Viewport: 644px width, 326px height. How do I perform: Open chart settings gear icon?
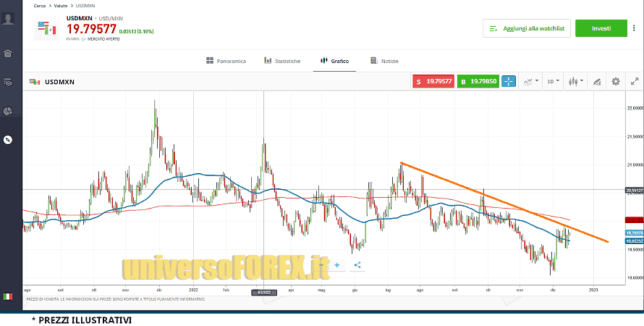[616, 81]
